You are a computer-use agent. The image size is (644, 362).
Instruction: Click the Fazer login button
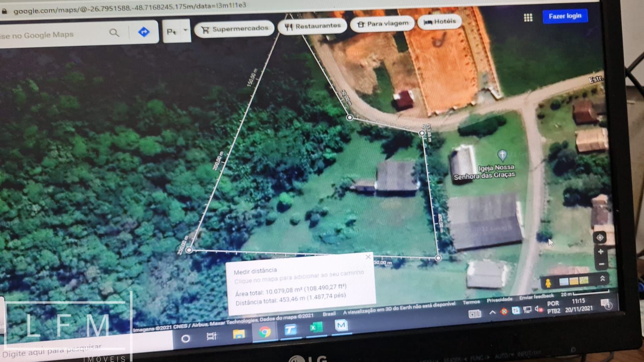point(565,16)
